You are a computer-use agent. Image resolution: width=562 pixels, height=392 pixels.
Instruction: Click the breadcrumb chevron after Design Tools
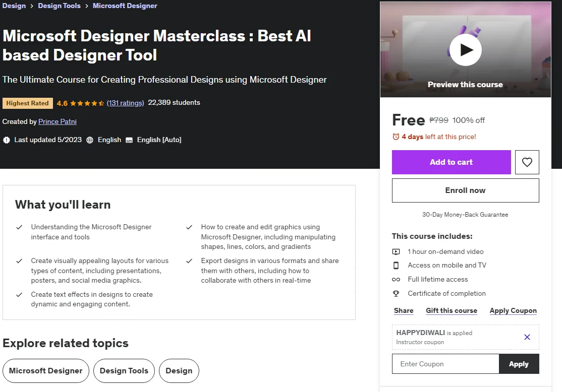point(87,6)
